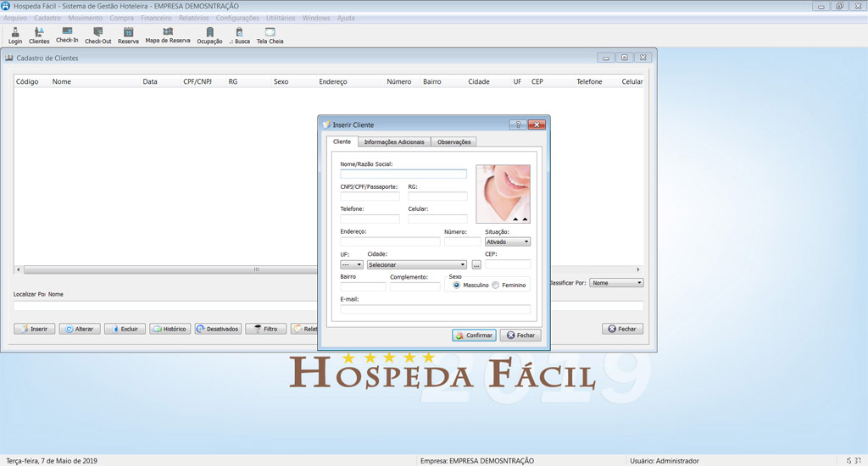
Task: Click the Filtro button
Action: tap(265, 329)
